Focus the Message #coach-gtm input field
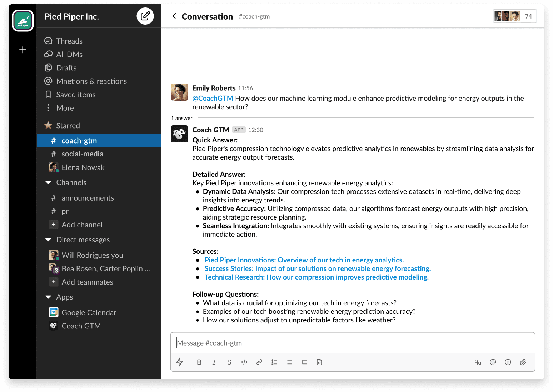553x392 pixels. point(353,343)
